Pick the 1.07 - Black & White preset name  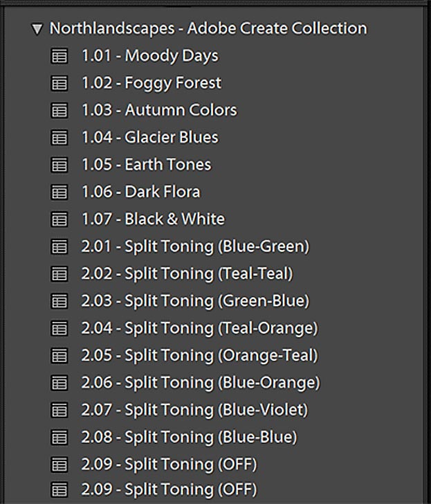[x=153, y=219]
